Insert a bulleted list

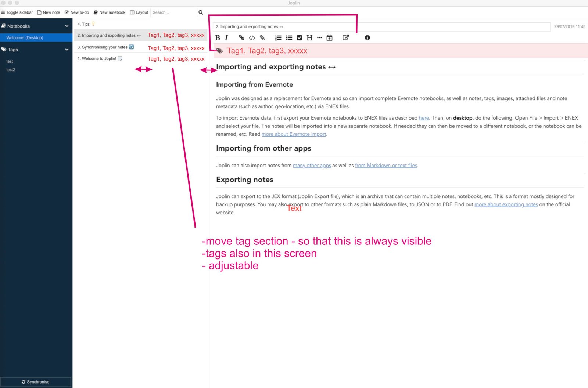(289, 38)
